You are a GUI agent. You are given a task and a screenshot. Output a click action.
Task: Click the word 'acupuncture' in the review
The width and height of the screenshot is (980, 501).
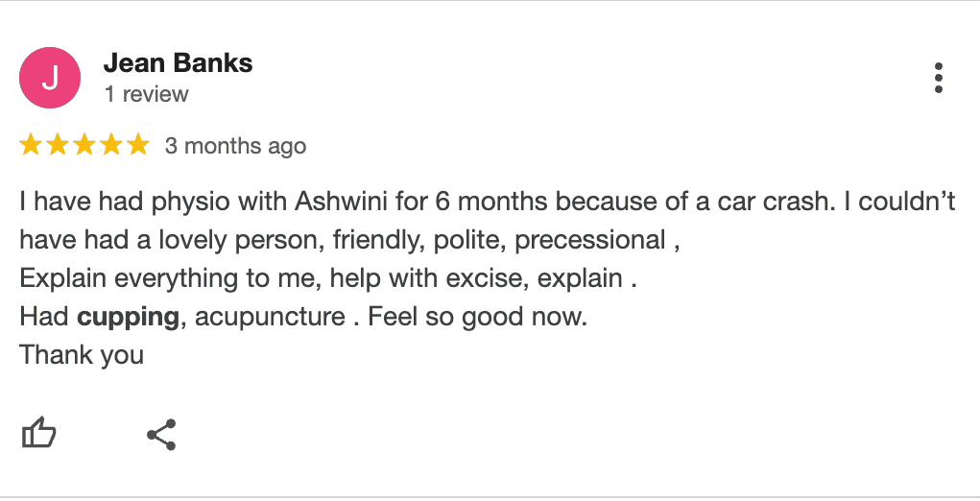(270, 317)
